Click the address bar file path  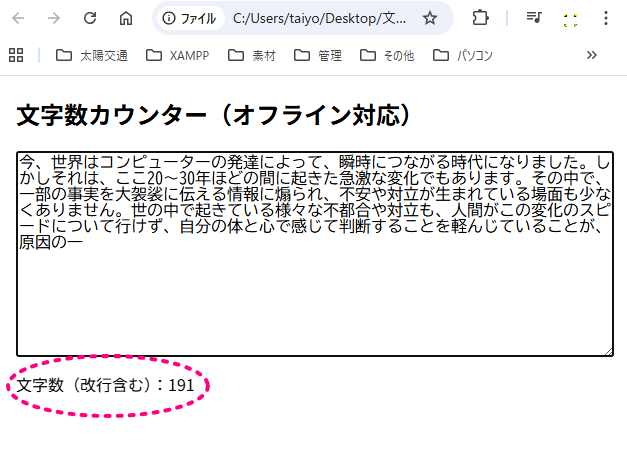click(x=318, y=18)
